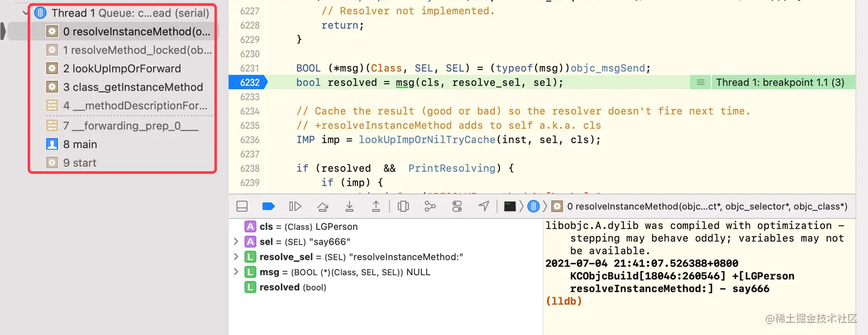Select stack frame 7 __forwarding_prep_0___
This screenshot has width=868, height=335.
(130, 126)
